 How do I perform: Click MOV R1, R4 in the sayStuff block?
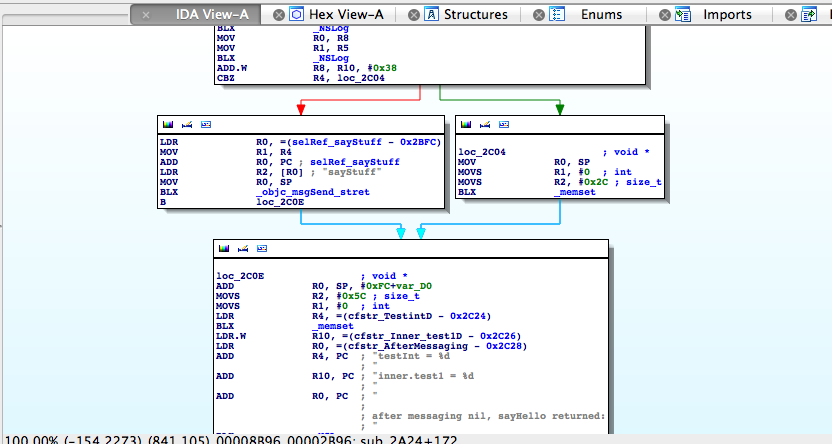226,152
